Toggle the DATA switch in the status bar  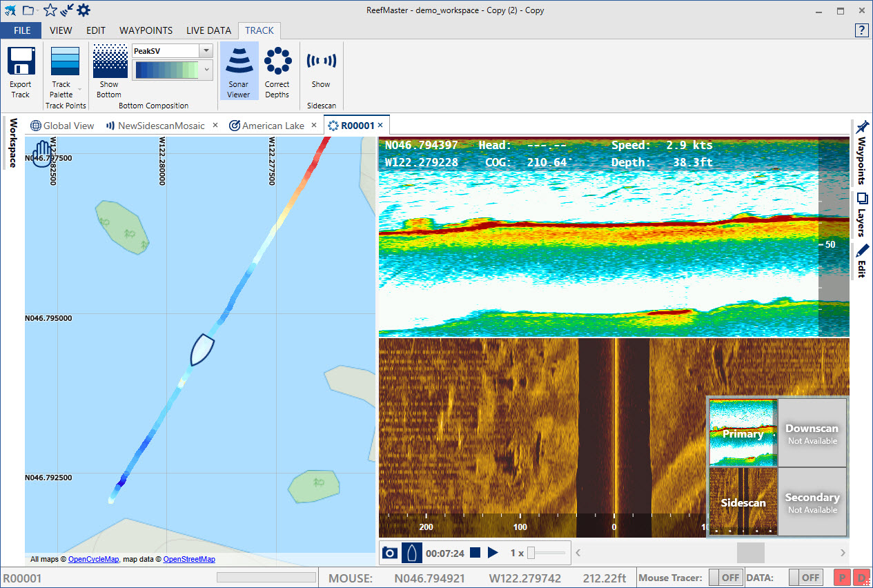pos(805,578)
